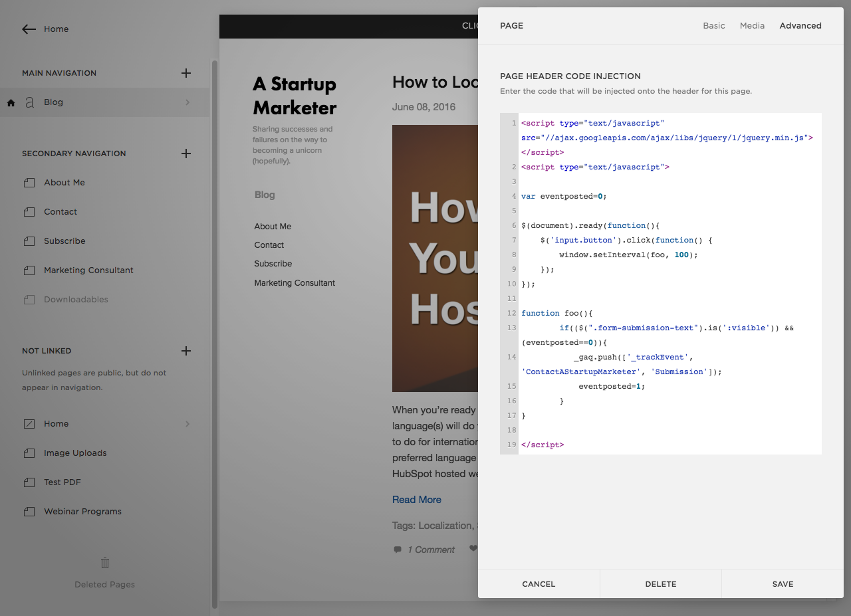Expand the Blog page chevron
The height and width of the screenshot is (616, 851).
(187, 102)
